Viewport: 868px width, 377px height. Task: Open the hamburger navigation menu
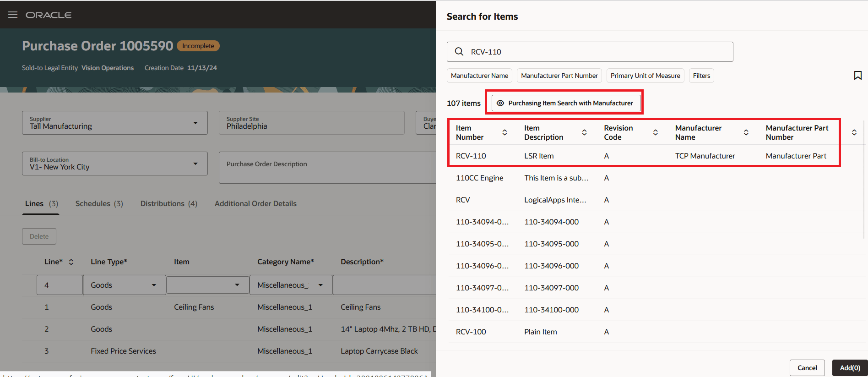pos(13,15)
